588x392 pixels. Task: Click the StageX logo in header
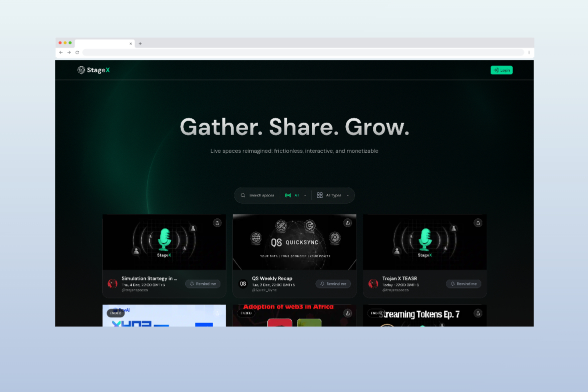[94, 70]
